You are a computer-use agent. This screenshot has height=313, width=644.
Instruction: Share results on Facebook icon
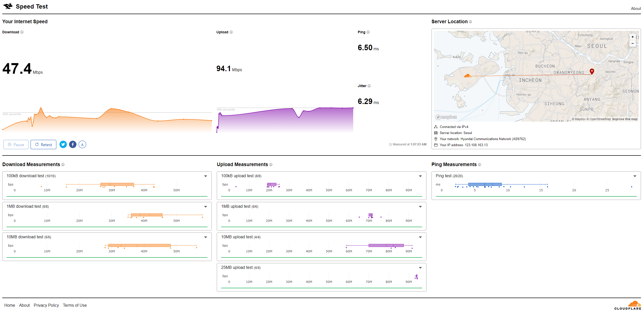click(x=73, y=144)
